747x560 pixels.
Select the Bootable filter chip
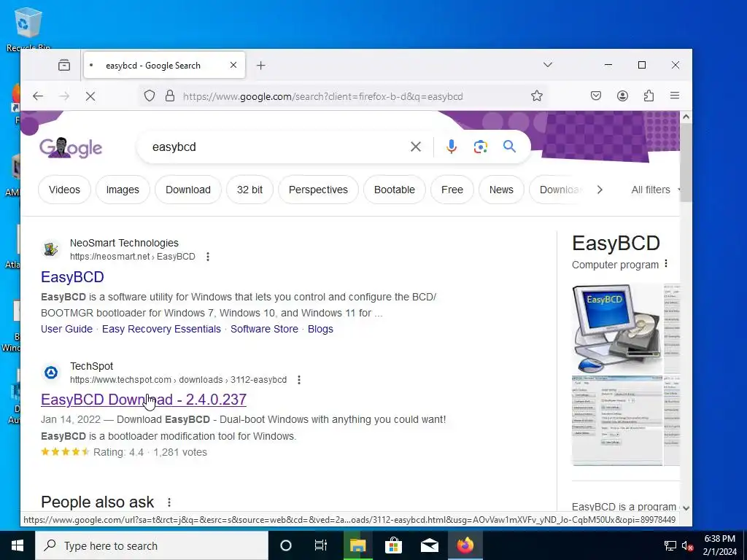point(395,190)
